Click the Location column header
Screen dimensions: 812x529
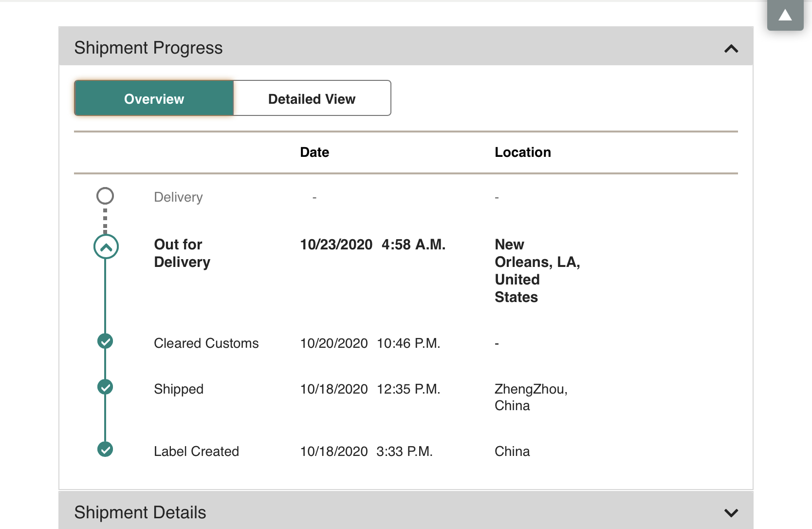[523, 152]
